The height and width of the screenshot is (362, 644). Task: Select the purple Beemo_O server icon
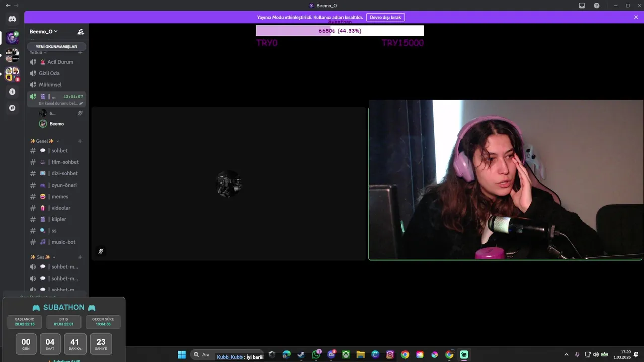click(12, 38)
